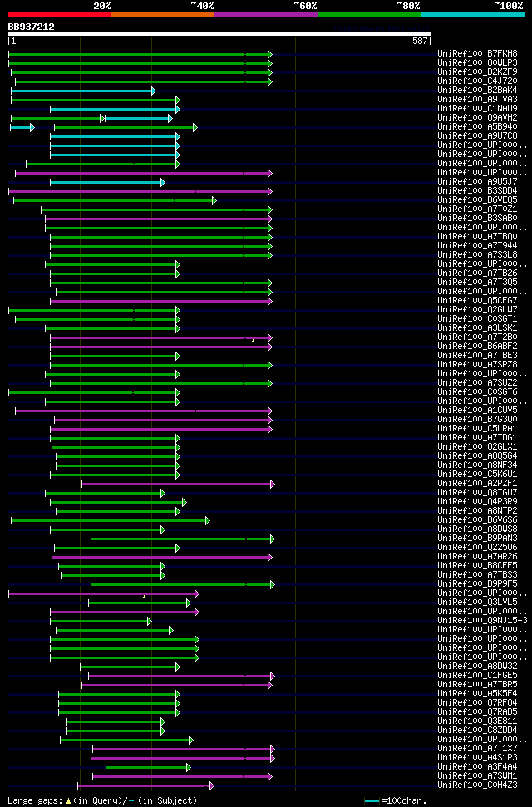Click the red 20% identity legend segment
The width and height of the screenshot is (532, 807).
click(x=60, y=15)
